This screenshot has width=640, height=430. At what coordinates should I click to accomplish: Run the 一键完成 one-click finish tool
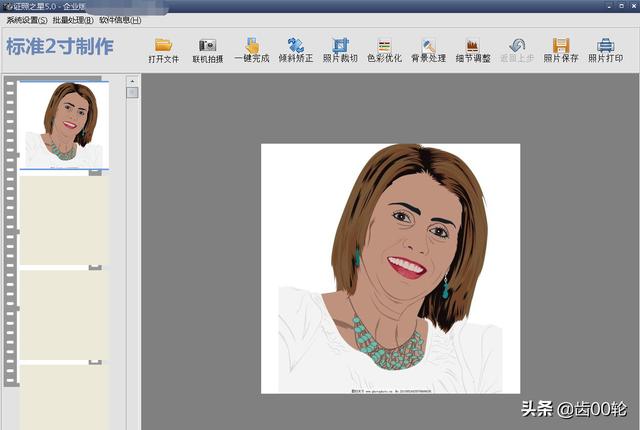[251, 45]
